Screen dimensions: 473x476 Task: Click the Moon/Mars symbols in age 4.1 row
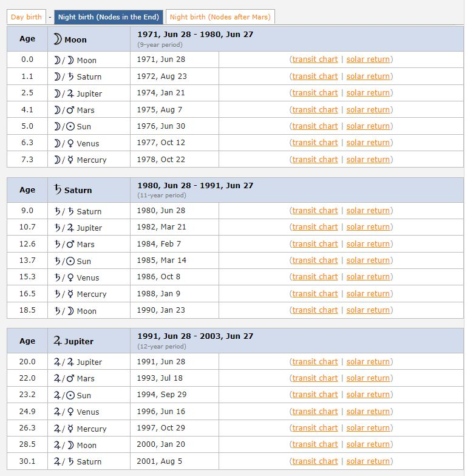click(64, 110)
